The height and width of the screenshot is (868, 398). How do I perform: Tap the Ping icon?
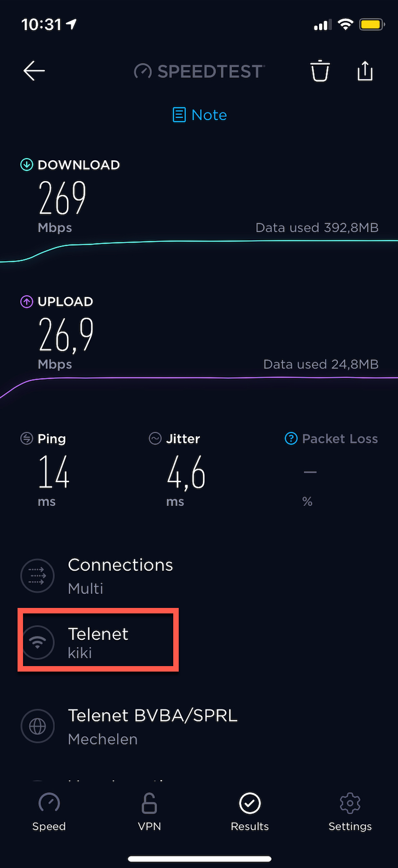click(26, 438)
